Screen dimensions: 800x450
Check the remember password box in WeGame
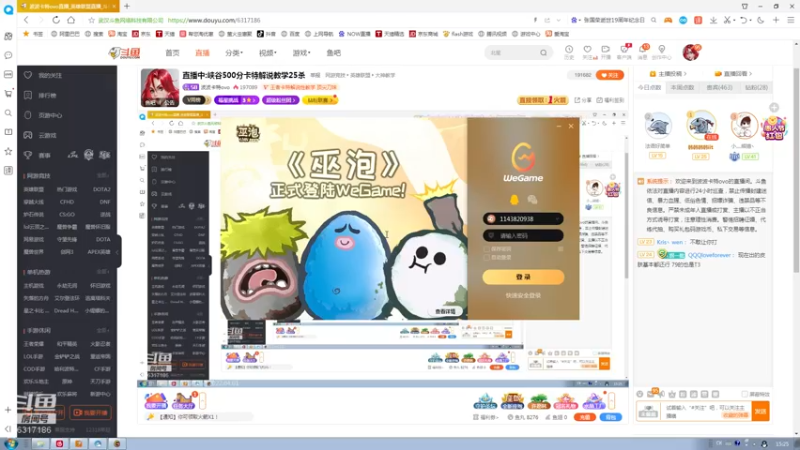pos(486,249)
